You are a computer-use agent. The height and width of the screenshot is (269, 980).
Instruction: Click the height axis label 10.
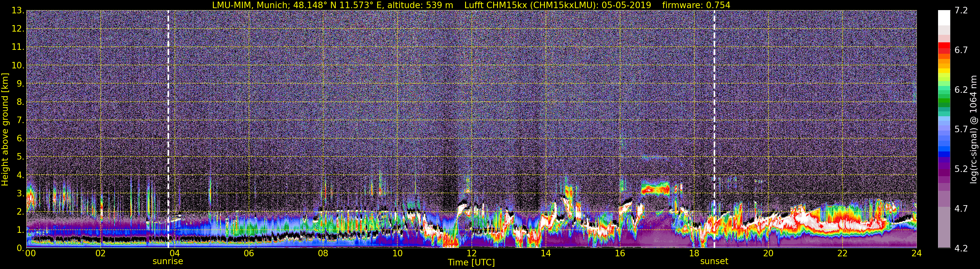coord(18,65)
